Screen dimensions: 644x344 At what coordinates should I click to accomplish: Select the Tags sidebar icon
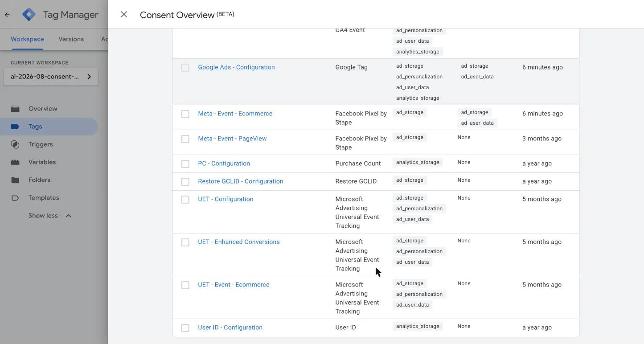(x=15, y=127)
